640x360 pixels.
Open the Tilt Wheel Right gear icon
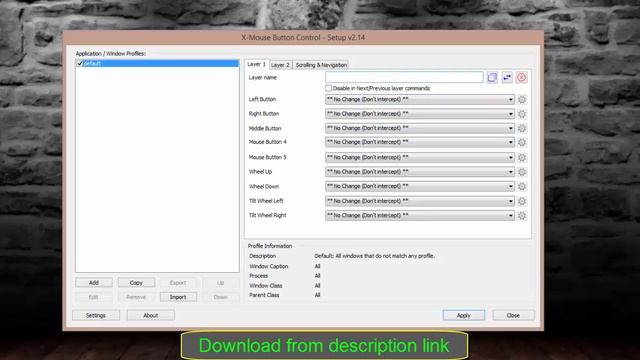[x=522, y=216]
